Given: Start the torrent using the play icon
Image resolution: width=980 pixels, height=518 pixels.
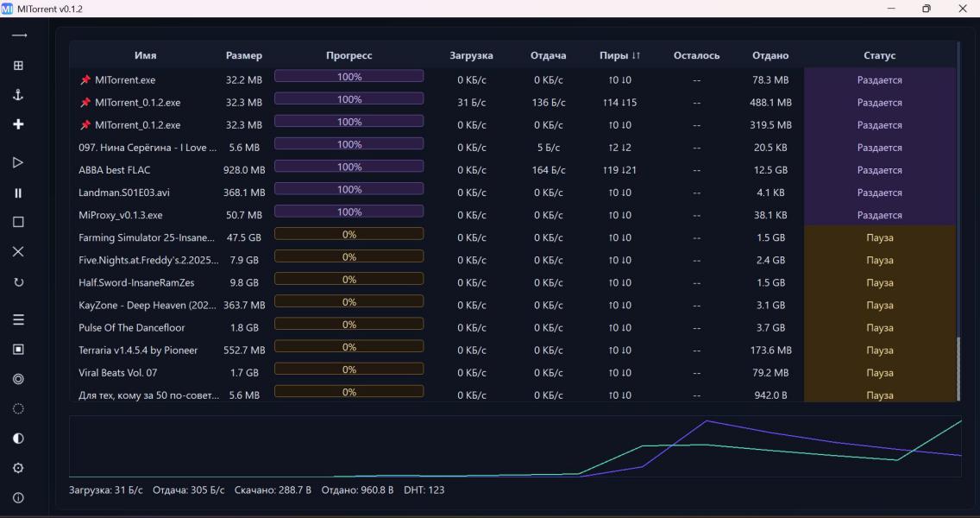Looking at the screenshot, I should click(18, 162).
